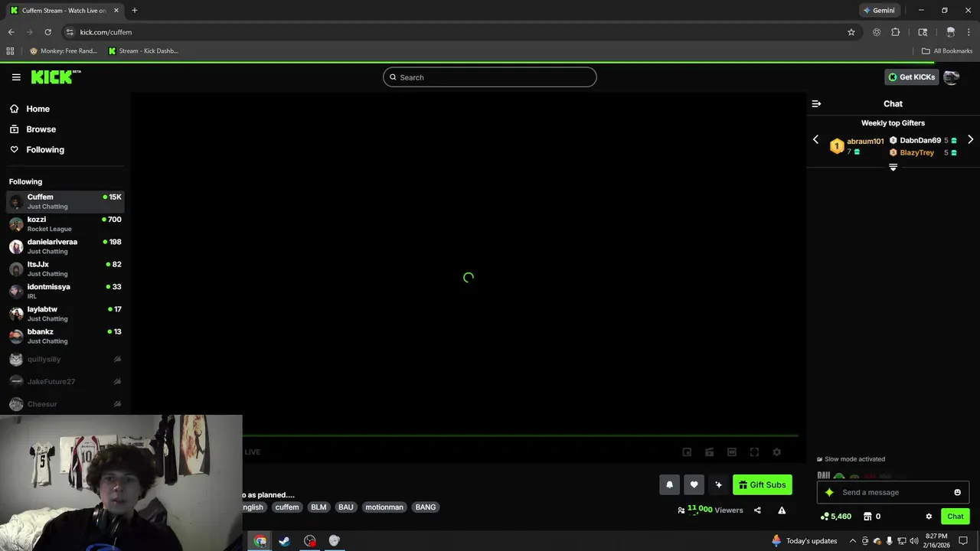
Task: Click the sparkle subscribe button
Action: click(718, 484)
